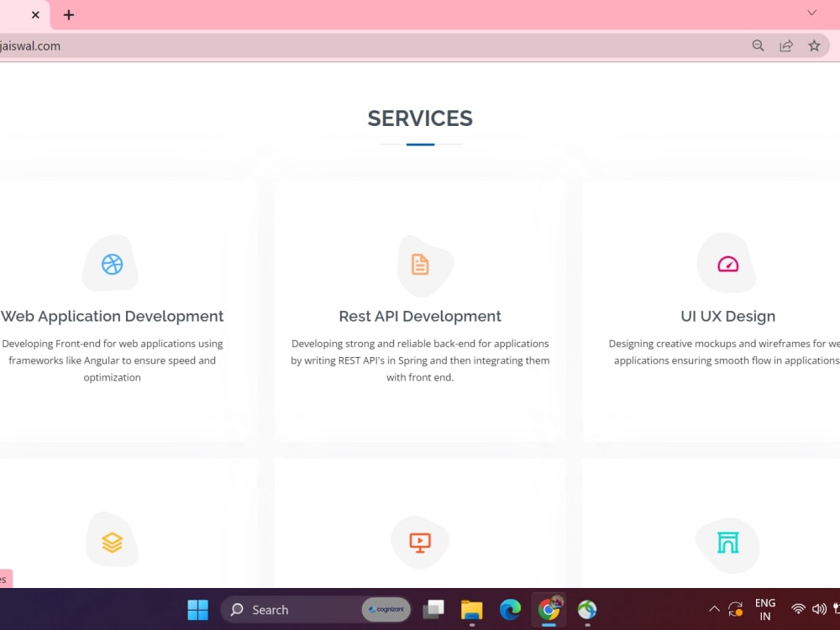Open a new browser tab
Screen dimensions: 840x630
point(69,15)
